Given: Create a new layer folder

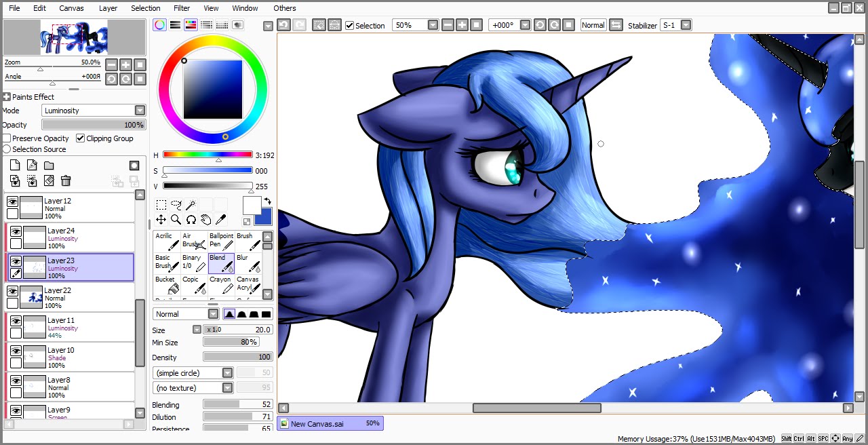Looking at the screenshot, I should [49, 165].
